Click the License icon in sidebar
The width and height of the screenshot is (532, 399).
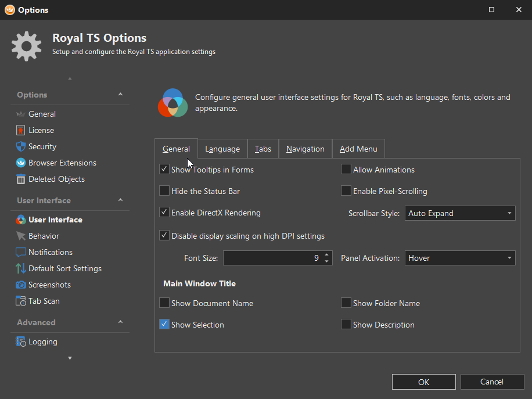tap(21, 131)
